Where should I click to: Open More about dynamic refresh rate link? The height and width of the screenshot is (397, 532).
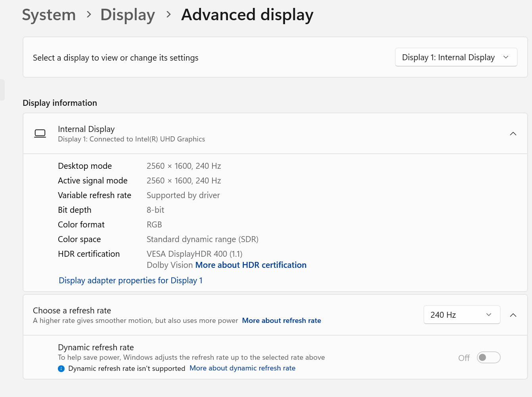(x=243, y=368)
